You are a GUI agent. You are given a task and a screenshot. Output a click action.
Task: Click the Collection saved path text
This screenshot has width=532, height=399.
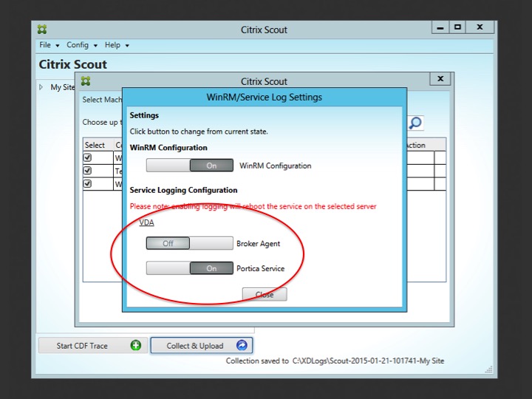coord(335,361)
